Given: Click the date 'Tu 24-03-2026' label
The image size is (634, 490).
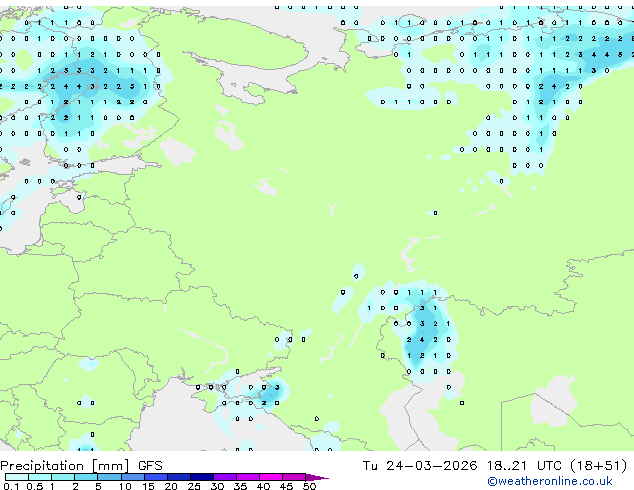Looking at the screenshot, I should [x=420, y=466].
